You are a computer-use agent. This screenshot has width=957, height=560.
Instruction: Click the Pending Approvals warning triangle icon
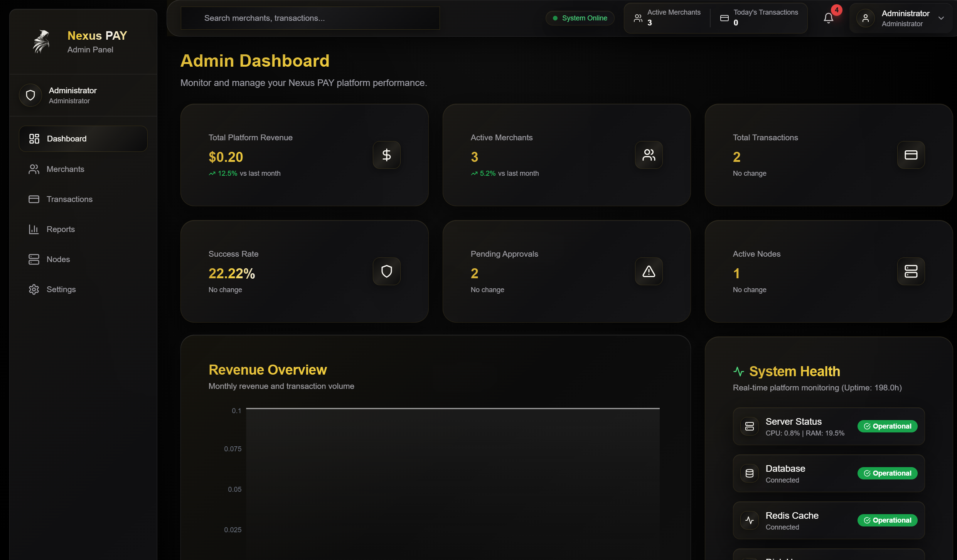pyautogui.click(x=649, y=271)
